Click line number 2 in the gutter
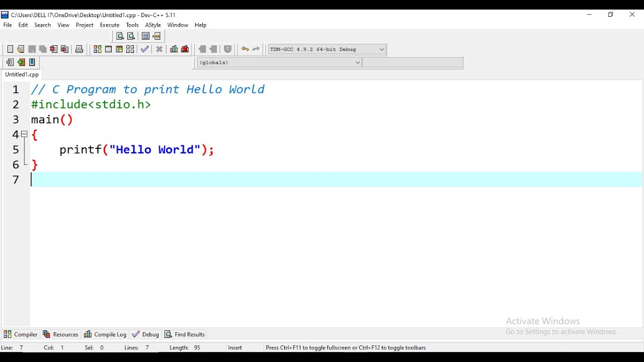Image resolution: width=644 pixels, height=362 pixels. point(16,105)
